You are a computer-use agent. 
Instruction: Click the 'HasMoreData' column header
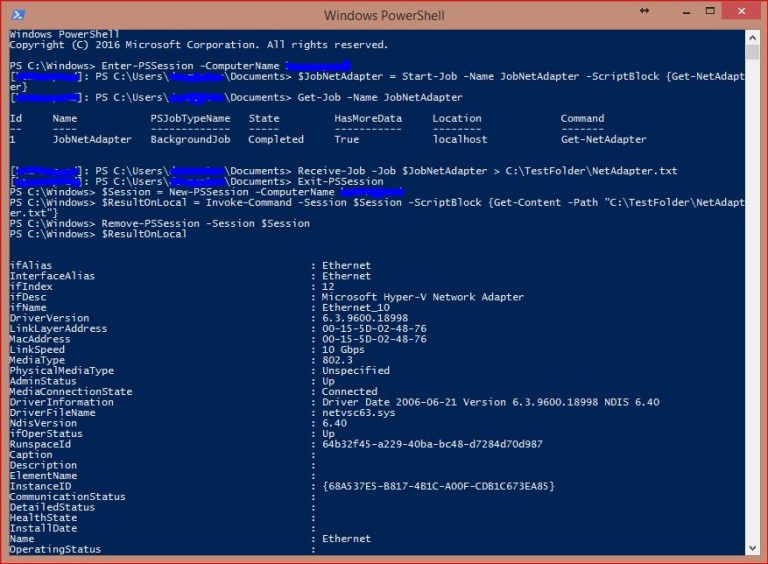coord(368,118)
